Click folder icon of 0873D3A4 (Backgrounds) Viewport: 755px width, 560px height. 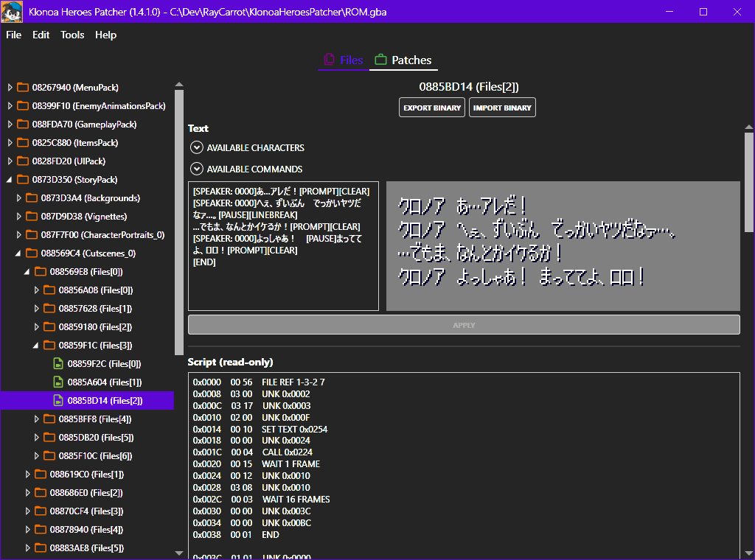32,197
